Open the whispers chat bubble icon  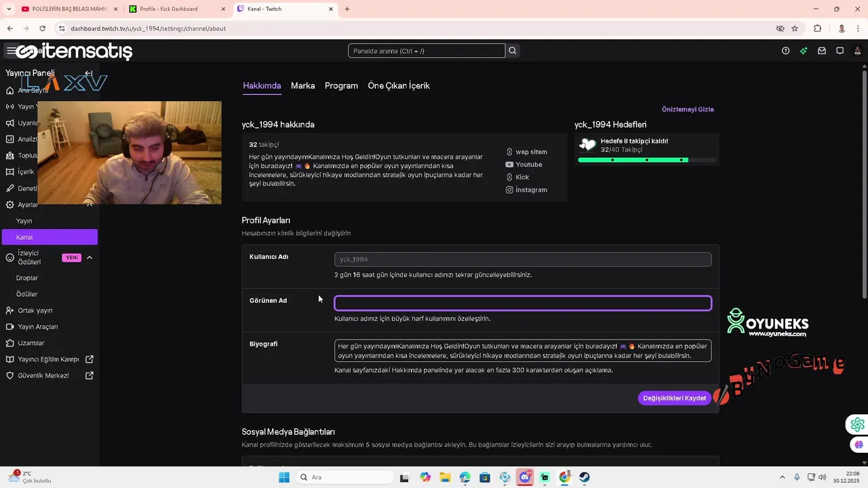point(840,51)
